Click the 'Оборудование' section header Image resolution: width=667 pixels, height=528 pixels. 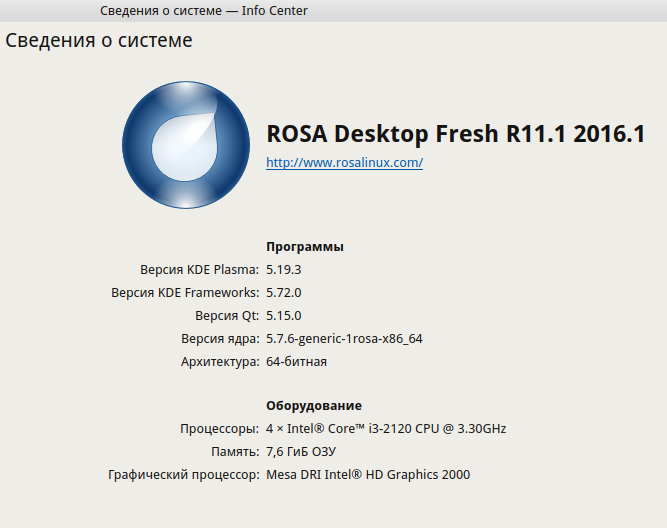click(x=314, y=405)
